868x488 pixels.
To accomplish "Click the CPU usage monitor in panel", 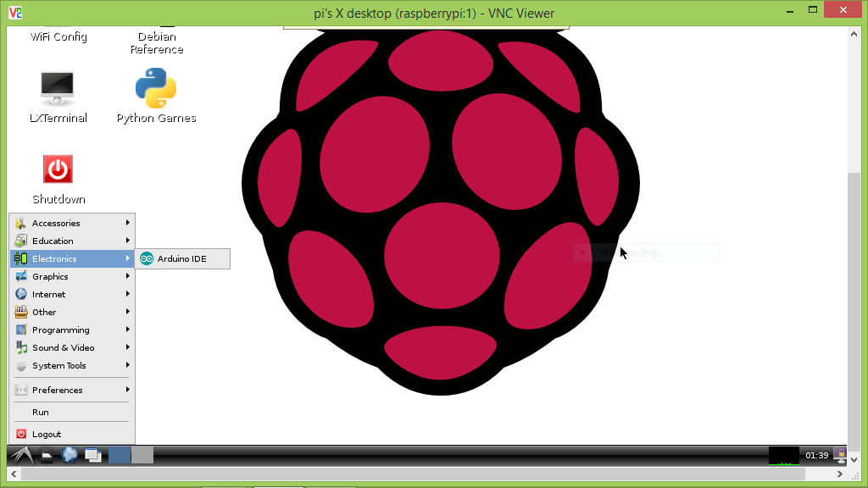I will click(784, 456).
